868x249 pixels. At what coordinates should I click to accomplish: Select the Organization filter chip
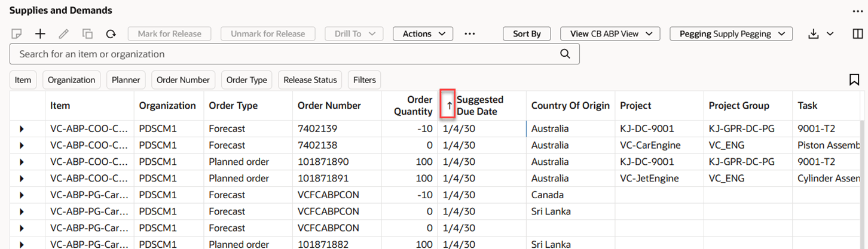tap(72, 80)
